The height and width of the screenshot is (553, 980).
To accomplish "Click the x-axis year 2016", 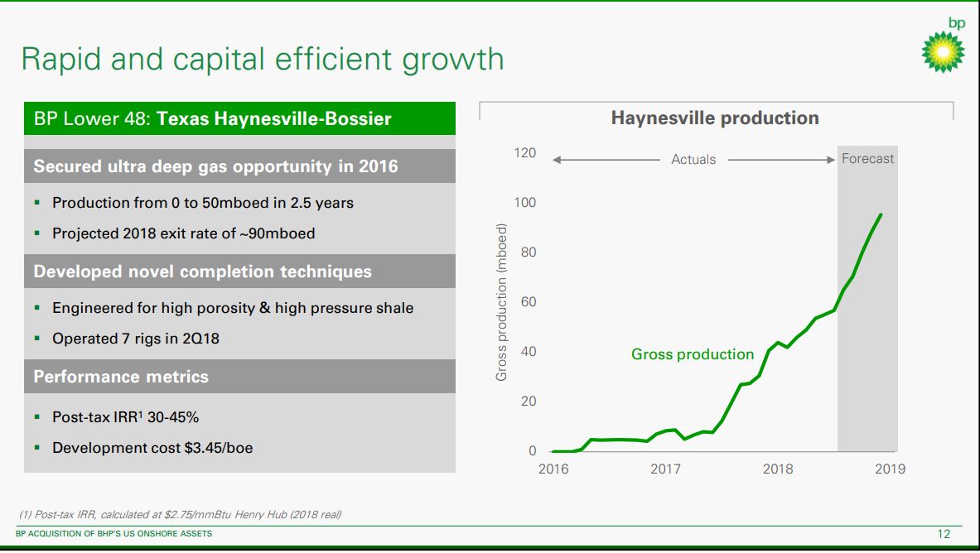I will click(x=553, y=469).
